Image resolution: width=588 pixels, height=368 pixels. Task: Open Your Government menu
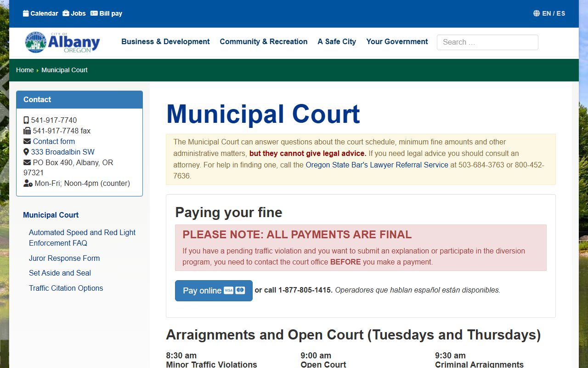[x=397, y=41]
